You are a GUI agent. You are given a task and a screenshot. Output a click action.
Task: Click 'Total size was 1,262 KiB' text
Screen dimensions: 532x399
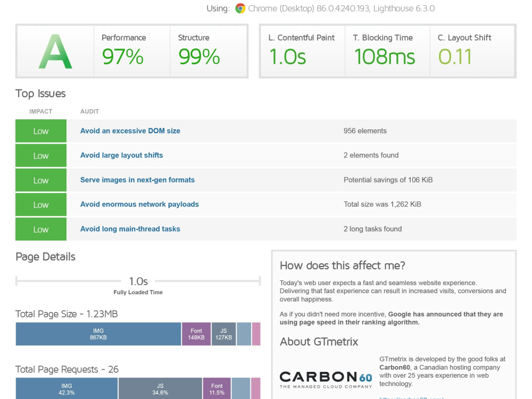coord(383,204)
